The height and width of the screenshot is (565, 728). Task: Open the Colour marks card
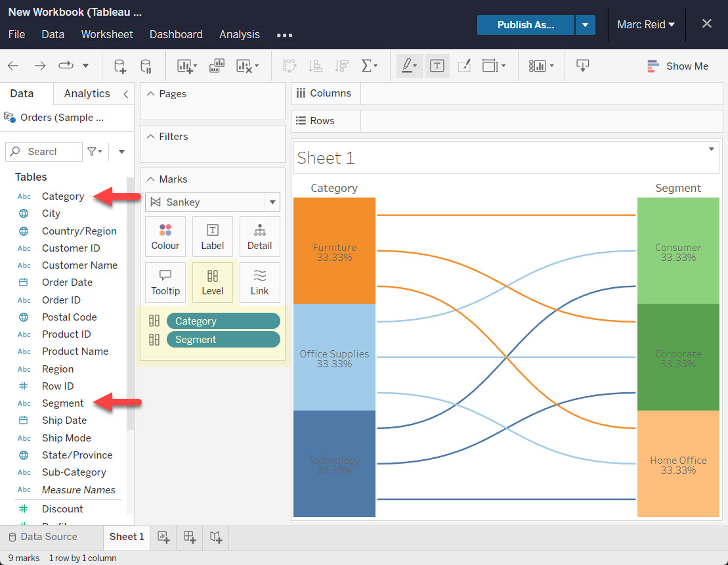(165, 237)
